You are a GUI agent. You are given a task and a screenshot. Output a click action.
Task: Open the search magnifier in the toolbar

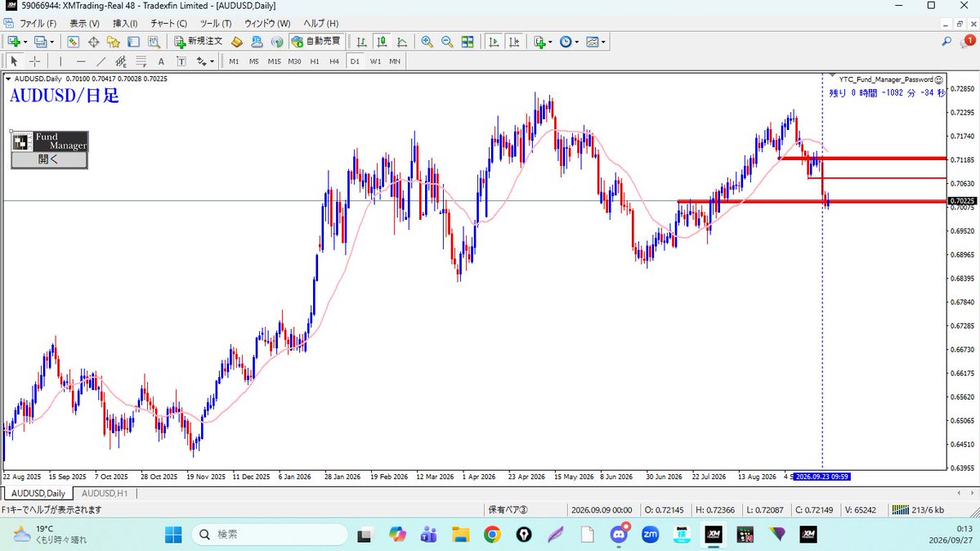click(x=946, y=42)
